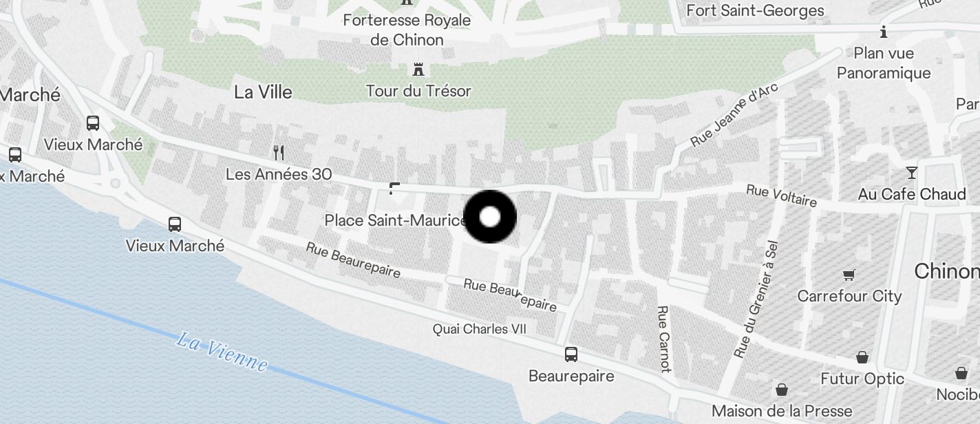Viewport: 980px width, 424px height.
Task: Click the Plan vue Panoramique info icon
Action: [x=884, y=32]
